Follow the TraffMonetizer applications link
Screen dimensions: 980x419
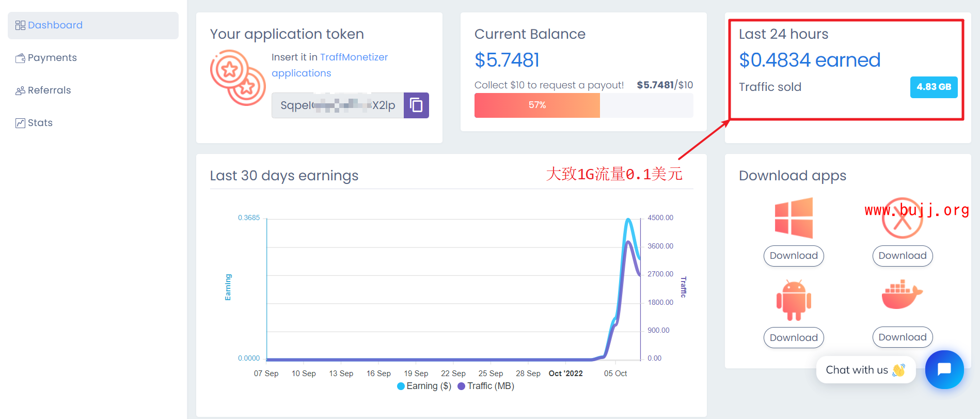[x=329, y=65]
